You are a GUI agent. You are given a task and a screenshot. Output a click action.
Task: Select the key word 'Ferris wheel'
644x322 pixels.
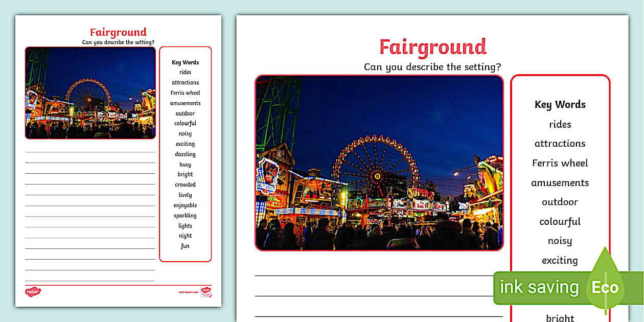[560, 163]
